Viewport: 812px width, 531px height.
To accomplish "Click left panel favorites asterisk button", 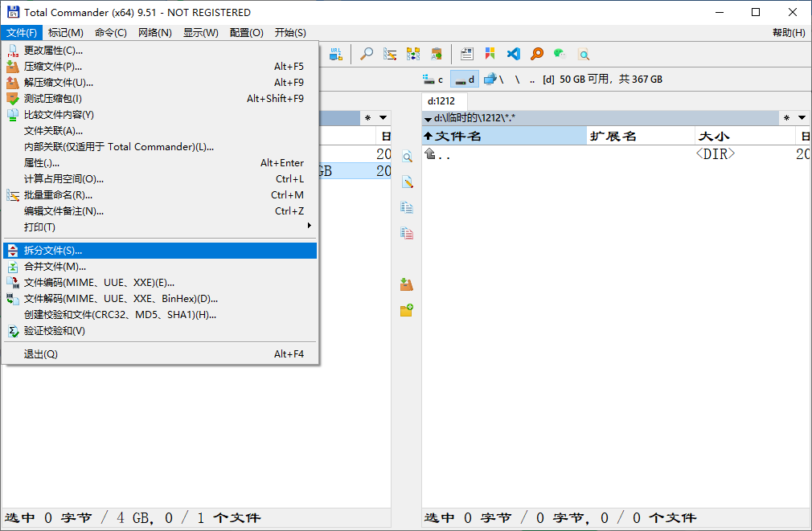I will coord(367,118).
